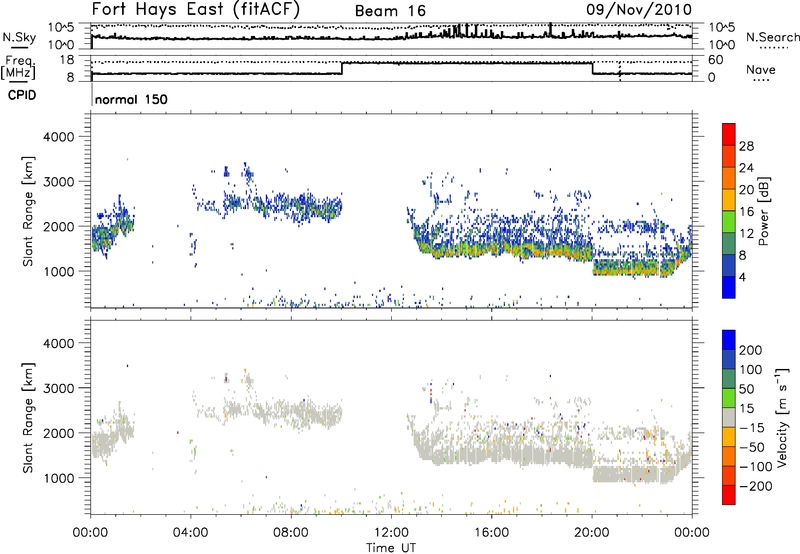Click the '200' velocity color bar value
The image size is (800, 554).
coord(751,350)
